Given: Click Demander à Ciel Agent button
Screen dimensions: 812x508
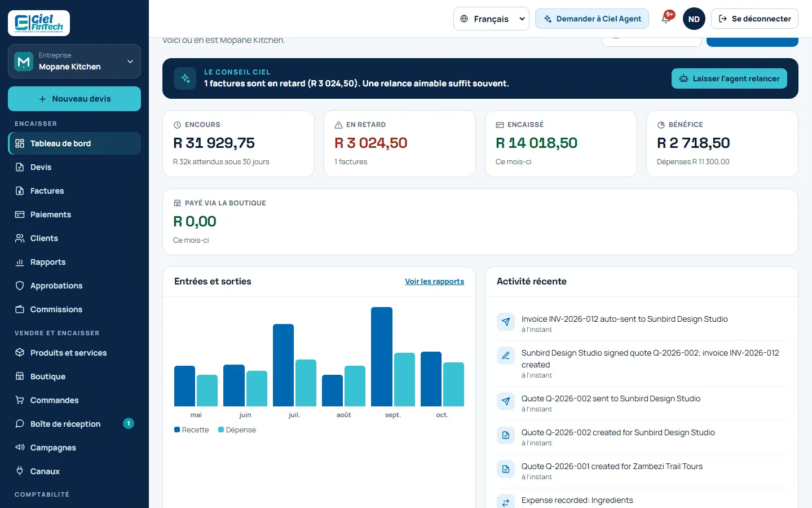Looking at the screenshot, I should [592, 19].
